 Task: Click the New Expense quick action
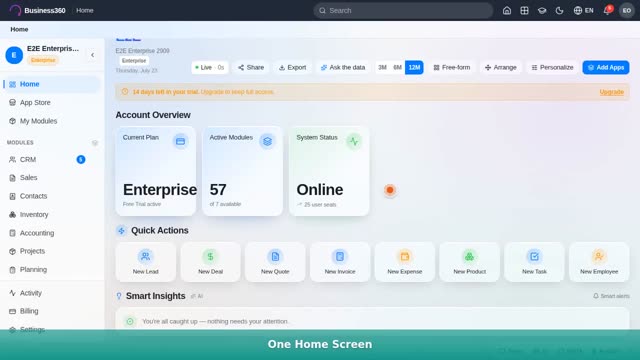pos(404,262)
